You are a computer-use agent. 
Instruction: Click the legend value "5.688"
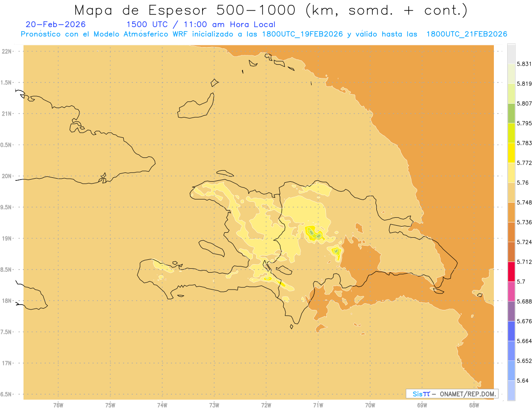(x=524, y=301)
